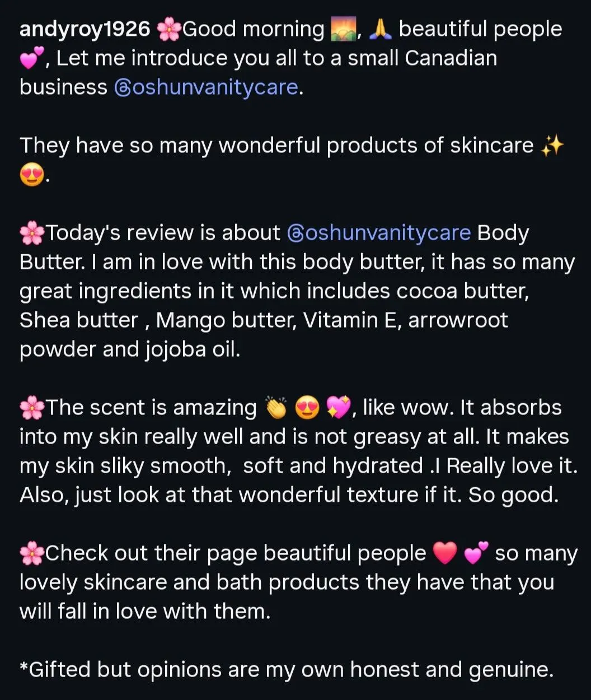Click the sparkling heart emoji before "like wow"
The image size is (591, 700).
pyautogui.click(x=339, y=408)
